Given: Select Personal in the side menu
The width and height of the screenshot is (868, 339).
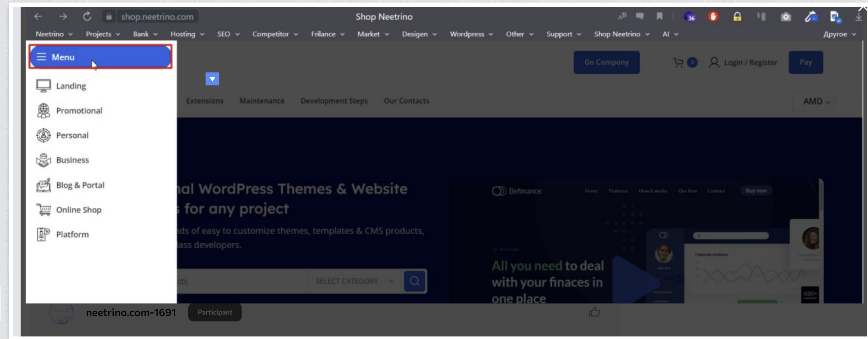Looking at the screenshot, I should 62,135.
